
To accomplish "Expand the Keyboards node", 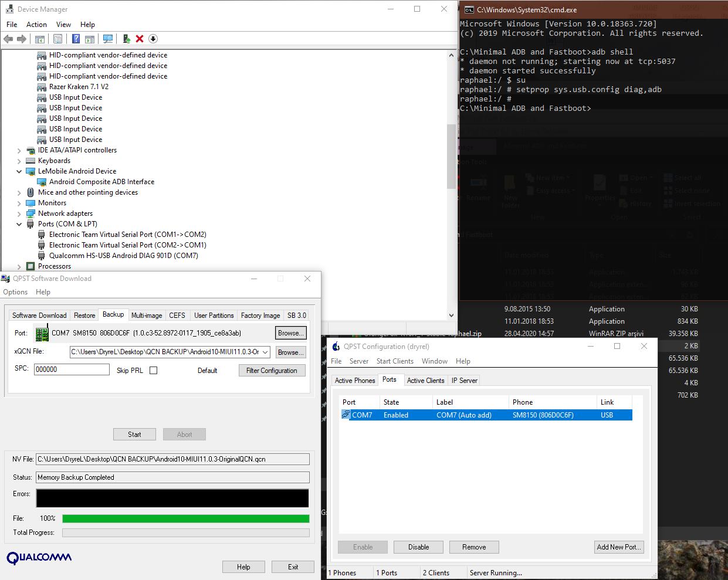I will pos(19,161).
